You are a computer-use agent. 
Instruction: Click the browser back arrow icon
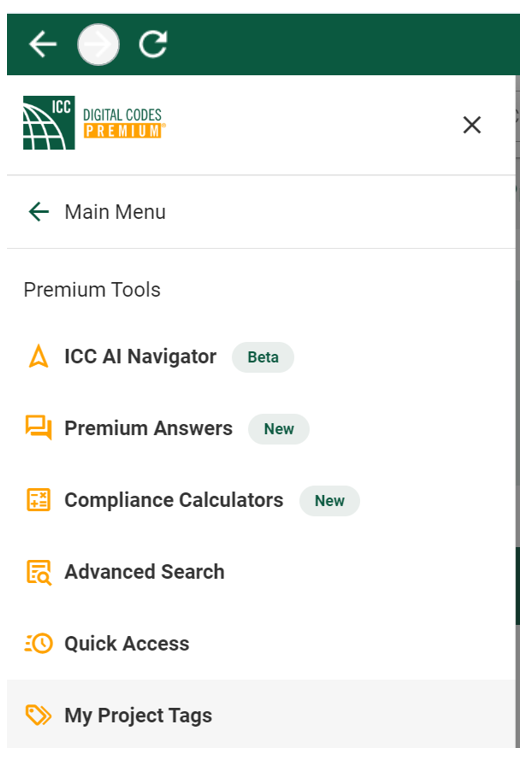pyautogui.click(x=43, y=44)
